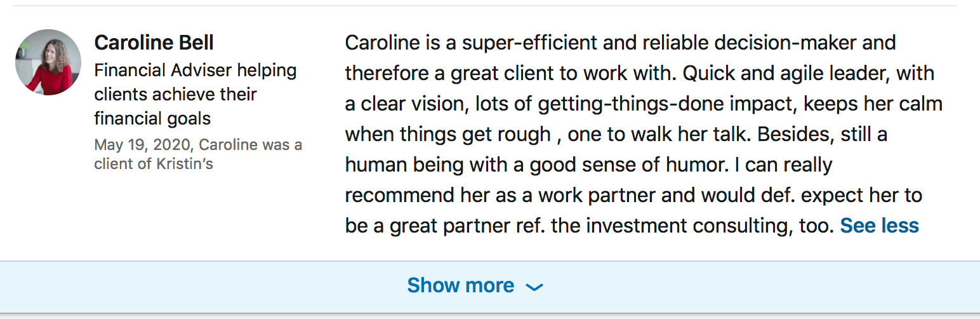Screen dimensions: 980x319
Task: Collapse the recommendation with See less
Action: 879,226
